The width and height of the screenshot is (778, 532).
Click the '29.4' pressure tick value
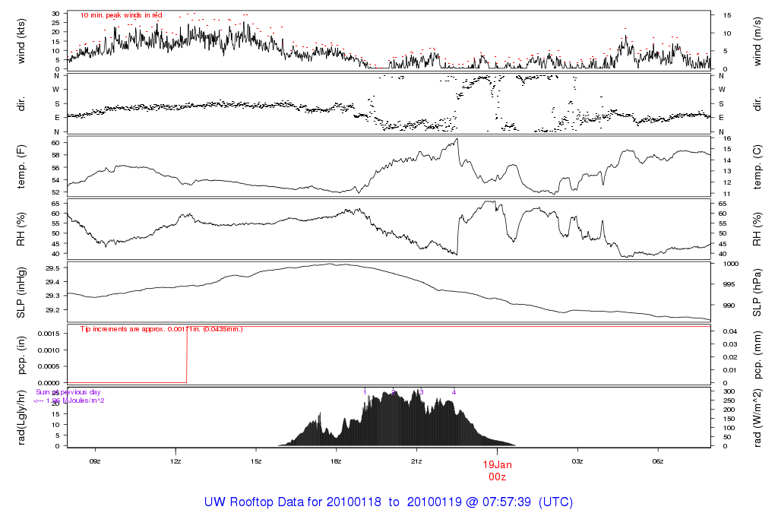coord(52,282)
